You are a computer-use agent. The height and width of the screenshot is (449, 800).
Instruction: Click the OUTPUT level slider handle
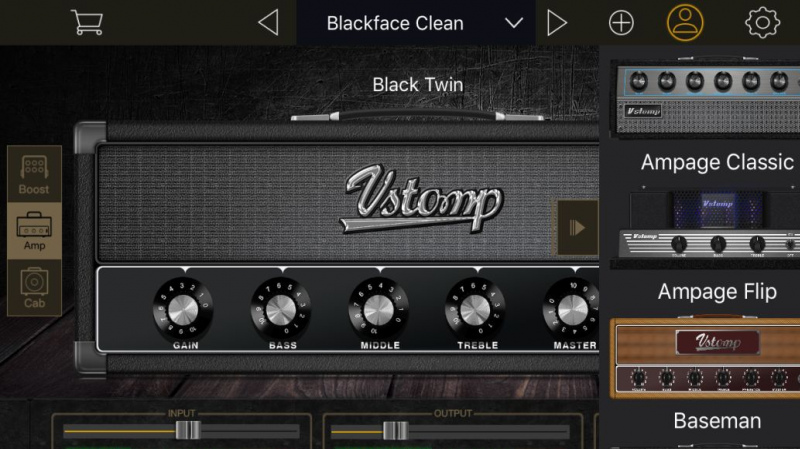tap(395, 431)
